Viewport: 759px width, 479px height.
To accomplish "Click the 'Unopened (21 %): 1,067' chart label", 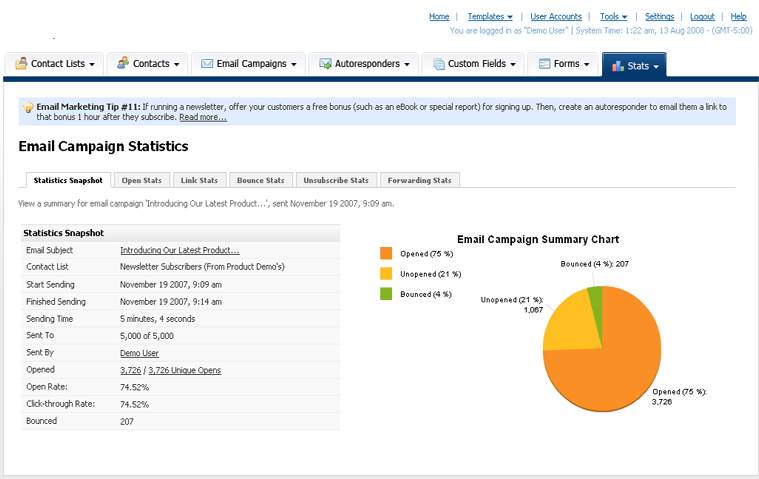I will [x=512, y=305].
